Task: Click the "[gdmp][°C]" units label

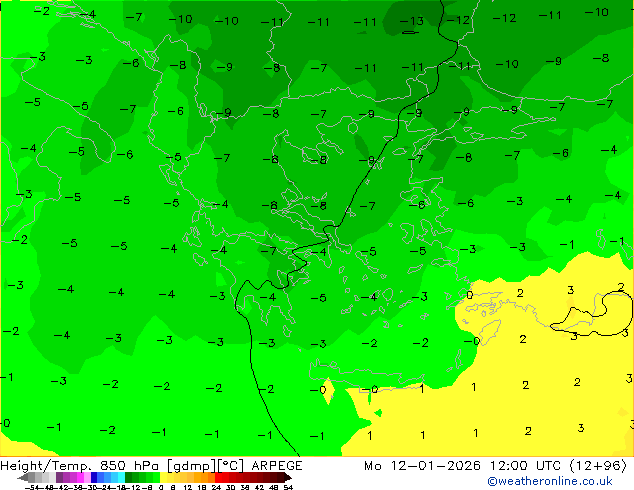Action: coord(205,466)
